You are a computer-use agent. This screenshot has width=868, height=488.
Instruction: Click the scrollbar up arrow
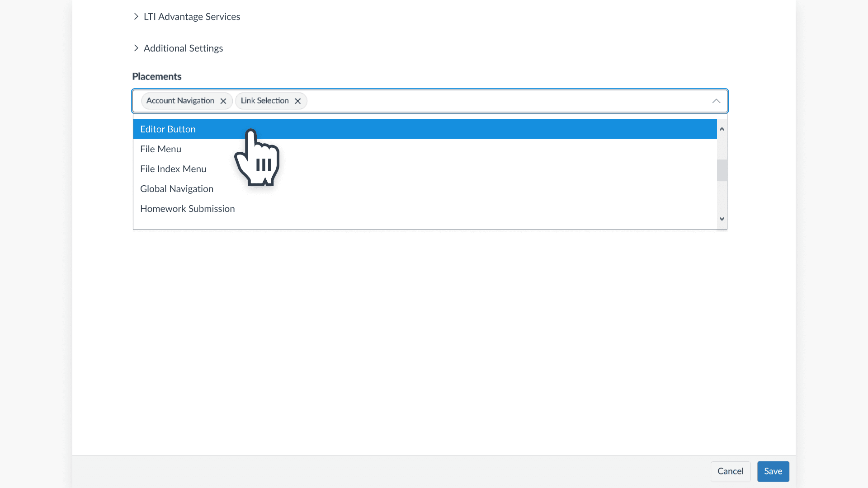pyautogui.click(x=722, y=129)
